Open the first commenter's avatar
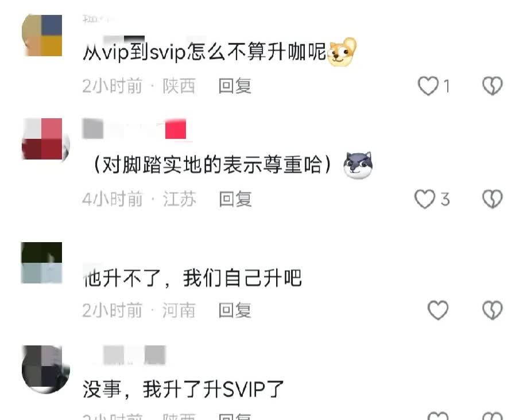Screen dimensions: 527x420 [x=42, y=35]
